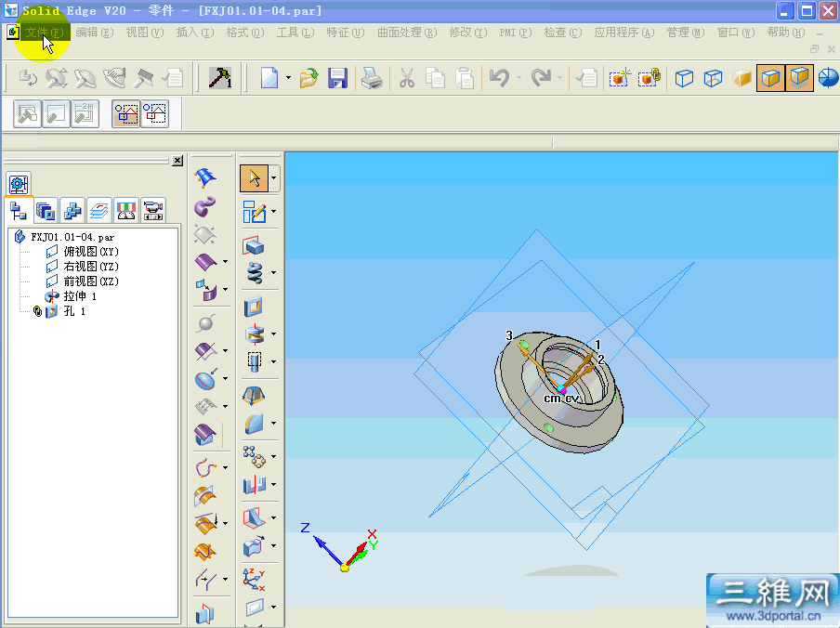Open the 插入(I) menu
Viewport: 840px width, 628px height.
[x=195, y=33]
